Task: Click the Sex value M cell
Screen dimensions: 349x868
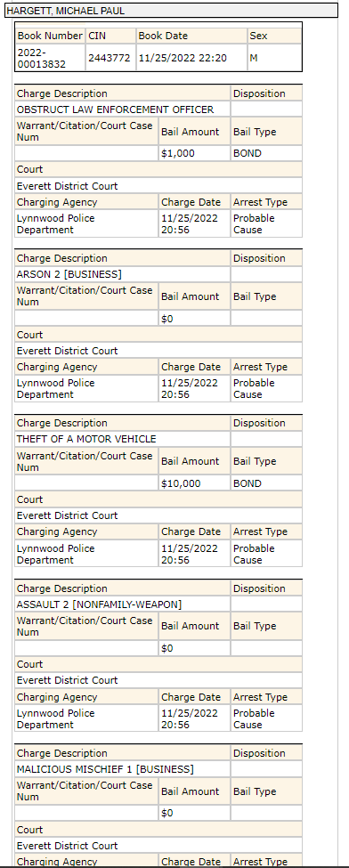Action: 275,58
